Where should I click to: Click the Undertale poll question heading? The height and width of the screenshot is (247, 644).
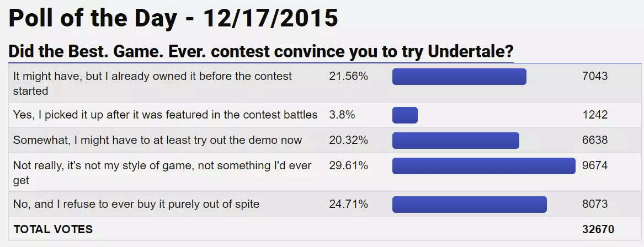point(261,52)
